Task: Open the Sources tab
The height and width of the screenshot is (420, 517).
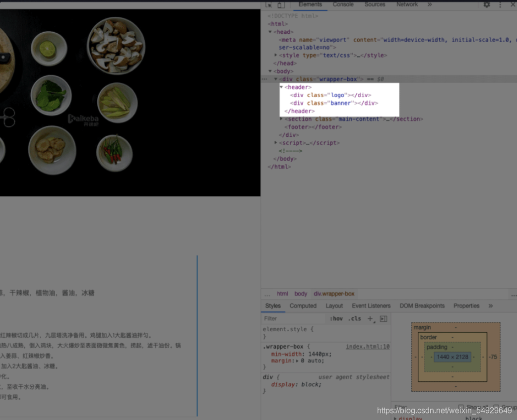Action: 375,4
